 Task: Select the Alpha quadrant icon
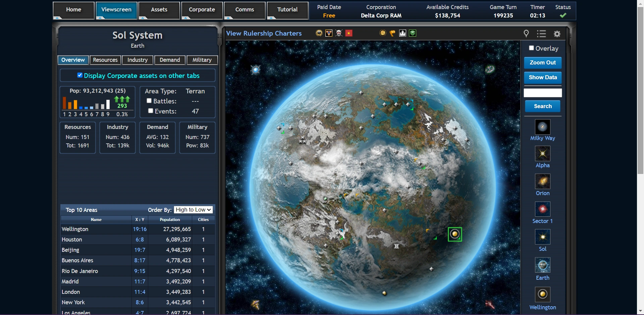click(542, 154)
